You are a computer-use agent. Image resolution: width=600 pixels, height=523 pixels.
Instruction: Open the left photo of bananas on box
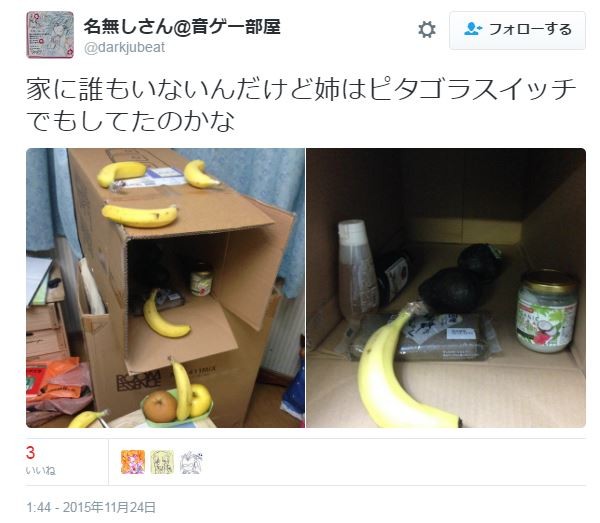coord(165,288)
